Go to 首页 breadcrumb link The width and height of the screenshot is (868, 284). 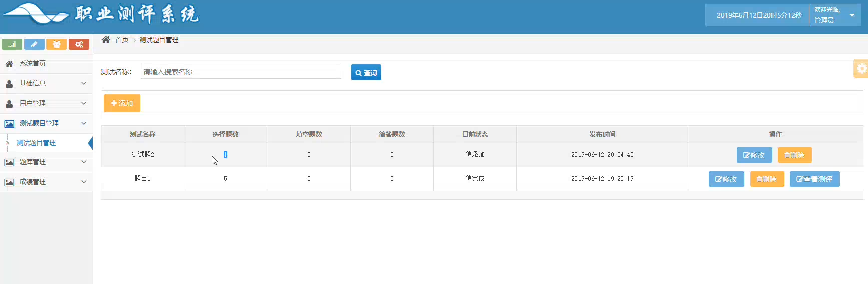click(122, 40)
